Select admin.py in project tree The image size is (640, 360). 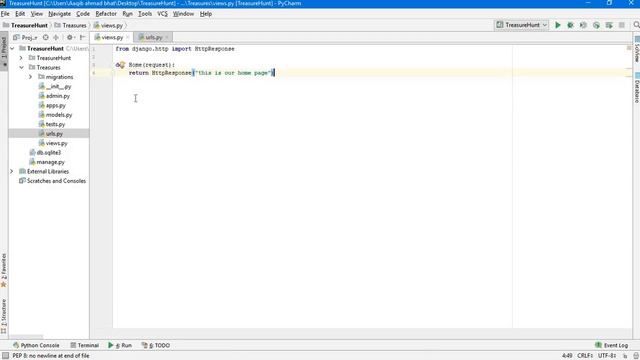click(54, 96)
